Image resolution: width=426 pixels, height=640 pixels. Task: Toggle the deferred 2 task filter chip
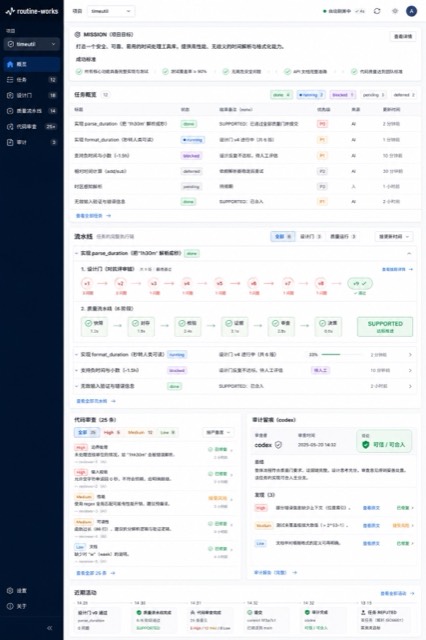(x=404, y=95)
